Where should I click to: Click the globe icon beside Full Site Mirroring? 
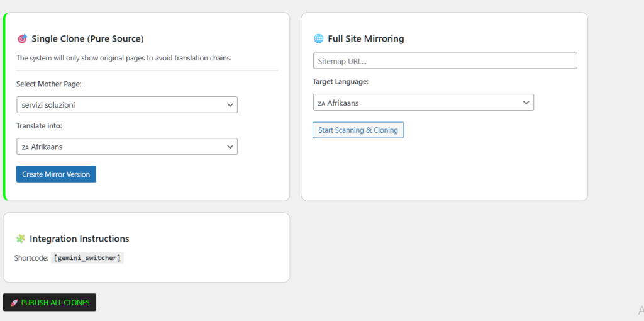(318, 39)
